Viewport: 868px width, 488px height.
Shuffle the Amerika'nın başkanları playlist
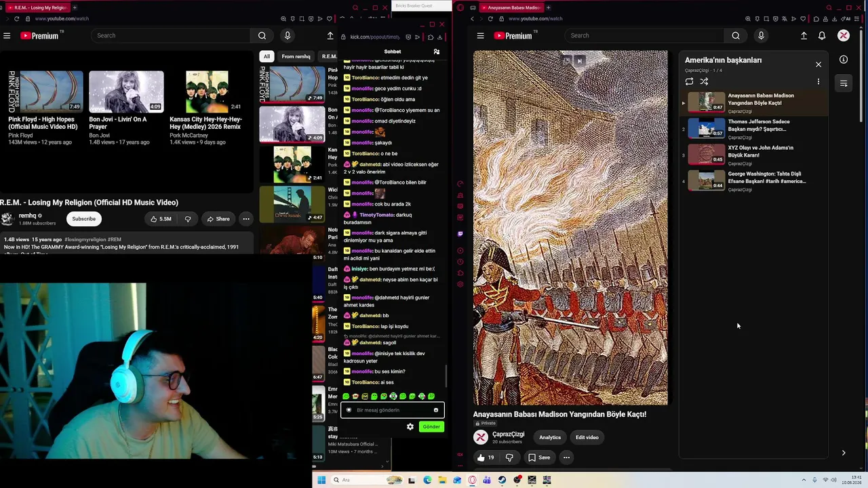pyautogui.click(x=704, y=81)
